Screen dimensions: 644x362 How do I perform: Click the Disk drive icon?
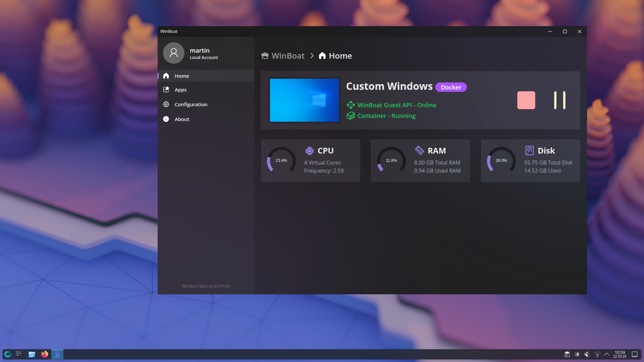[x=529, y=150]
